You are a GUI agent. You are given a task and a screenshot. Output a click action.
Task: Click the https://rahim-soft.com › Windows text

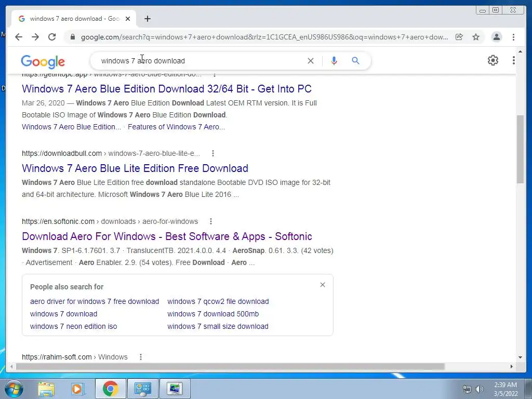[75, 357]
